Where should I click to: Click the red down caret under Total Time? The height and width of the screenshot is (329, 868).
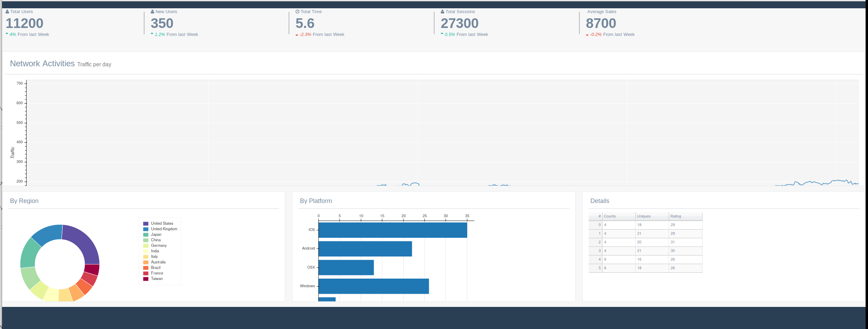(297, 35)
